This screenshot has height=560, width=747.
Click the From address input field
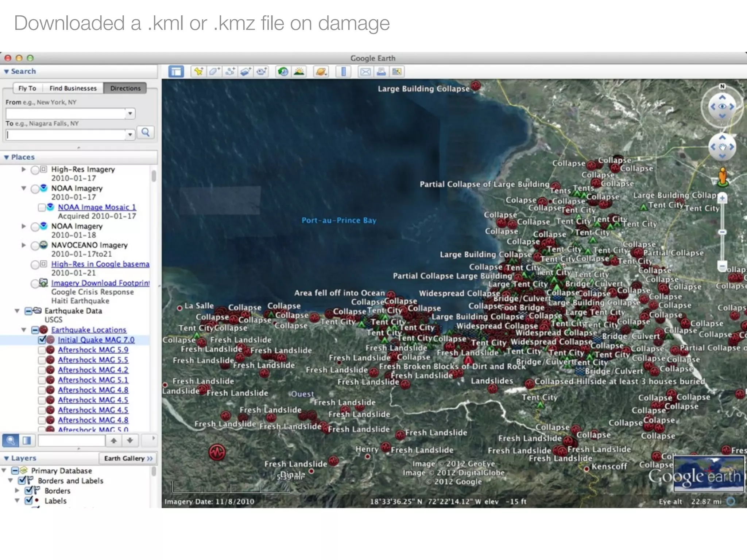[x=66, y=113]
